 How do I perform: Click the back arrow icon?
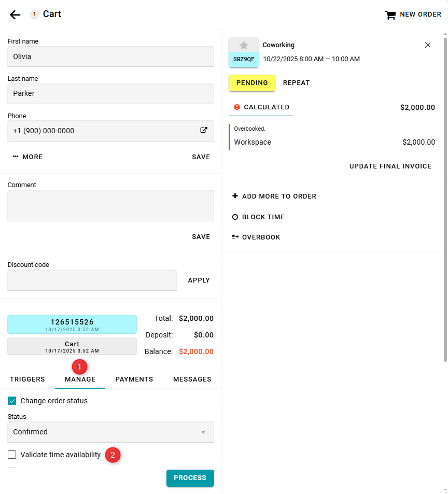tap(15, 15)
